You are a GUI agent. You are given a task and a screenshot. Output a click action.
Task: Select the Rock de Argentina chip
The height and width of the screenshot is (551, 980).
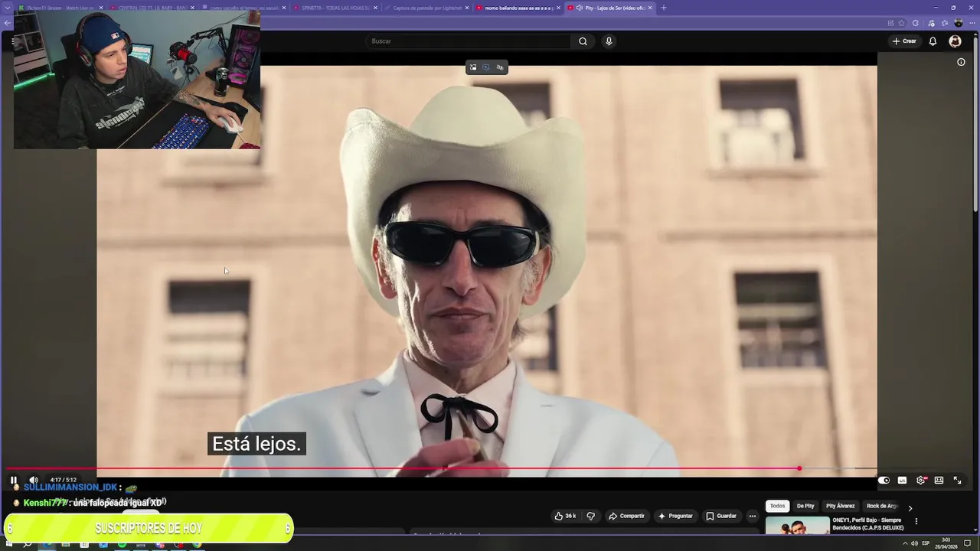point(881,506)
